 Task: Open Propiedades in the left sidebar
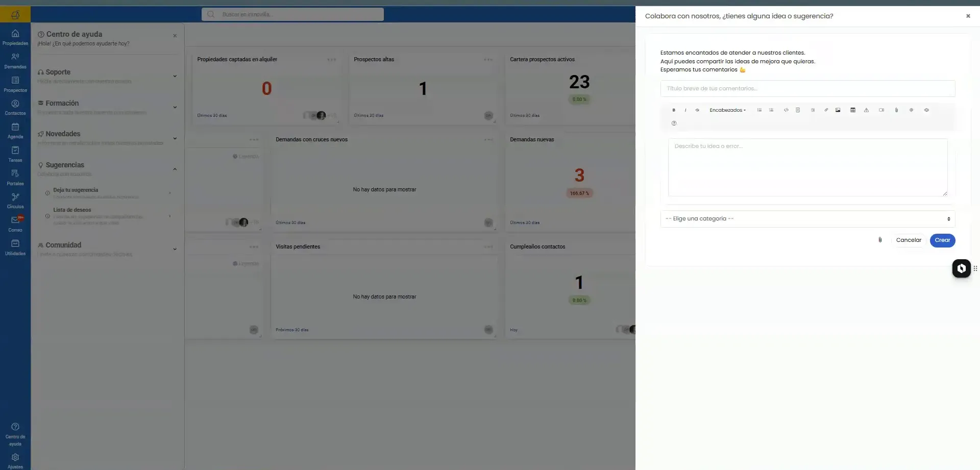[x=15, y=37]
